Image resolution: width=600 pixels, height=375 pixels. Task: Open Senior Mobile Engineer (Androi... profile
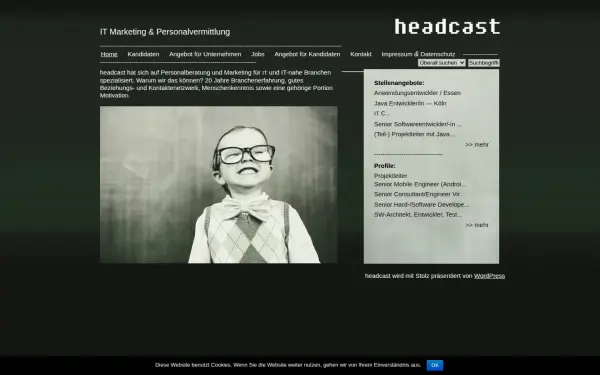point(420,184)
